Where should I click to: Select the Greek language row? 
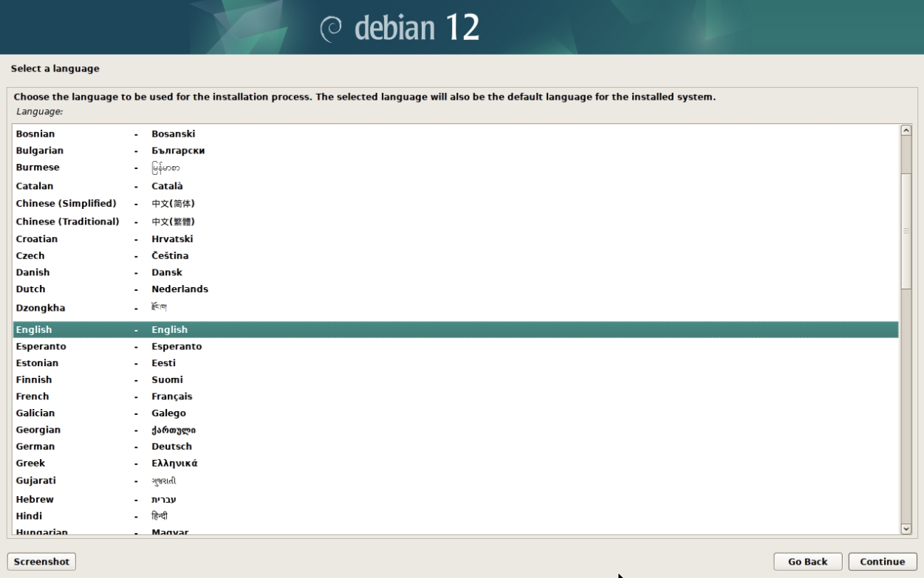point(456,464)
